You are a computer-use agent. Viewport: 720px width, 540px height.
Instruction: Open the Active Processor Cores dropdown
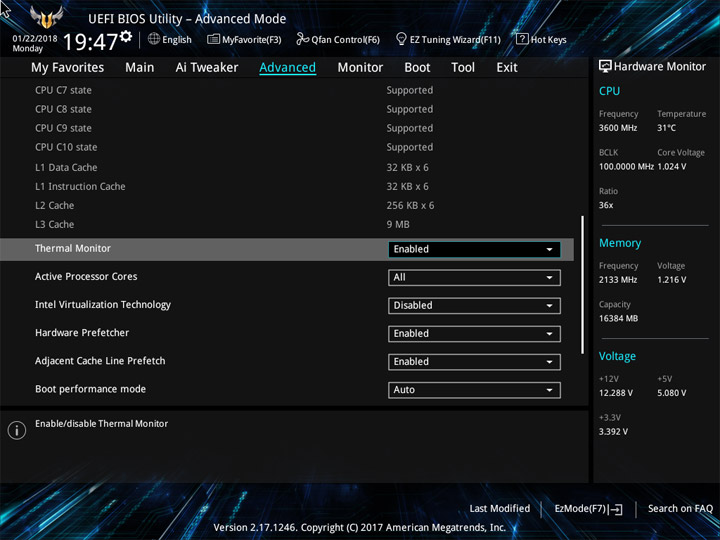coord(474,277)
